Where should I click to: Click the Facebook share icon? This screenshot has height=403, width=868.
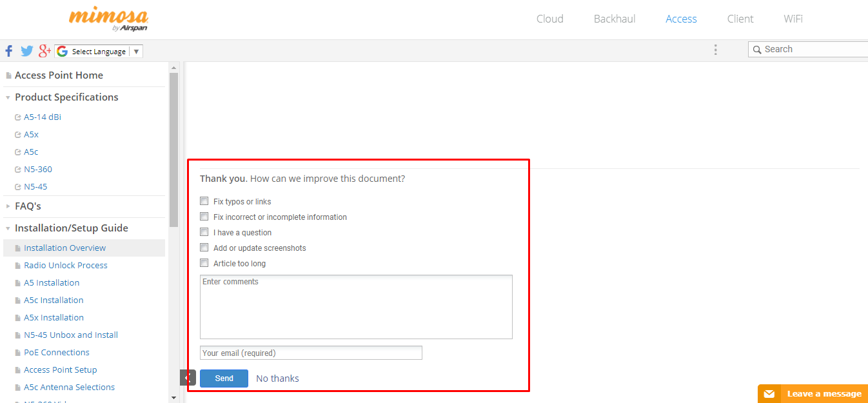[9, 51]
